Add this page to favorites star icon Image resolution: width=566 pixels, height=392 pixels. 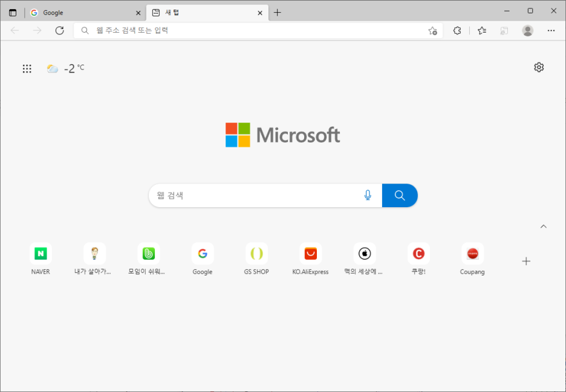432,31
